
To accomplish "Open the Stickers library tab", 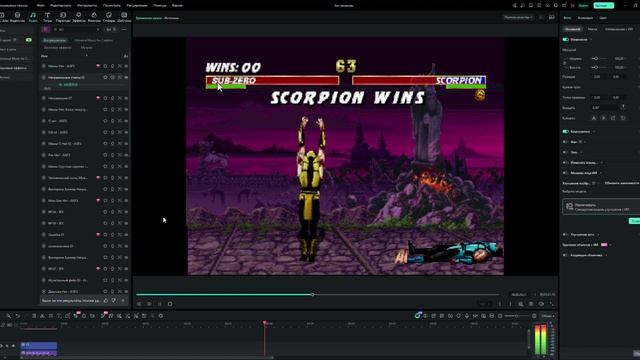I will [109, 17].
